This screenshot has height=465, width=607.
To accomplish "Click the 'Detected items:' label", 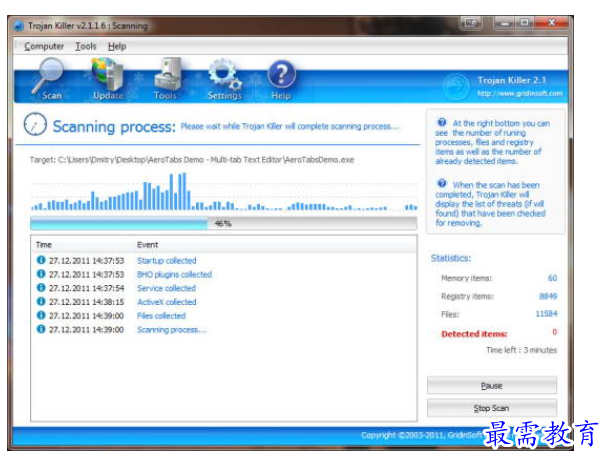I will [474, 334].
